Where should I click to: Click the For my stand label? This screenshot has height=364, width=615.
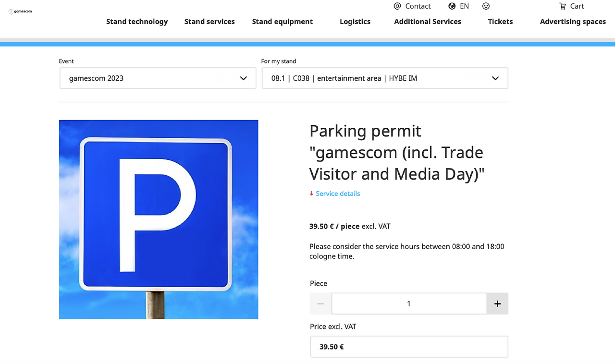[279, 61]
